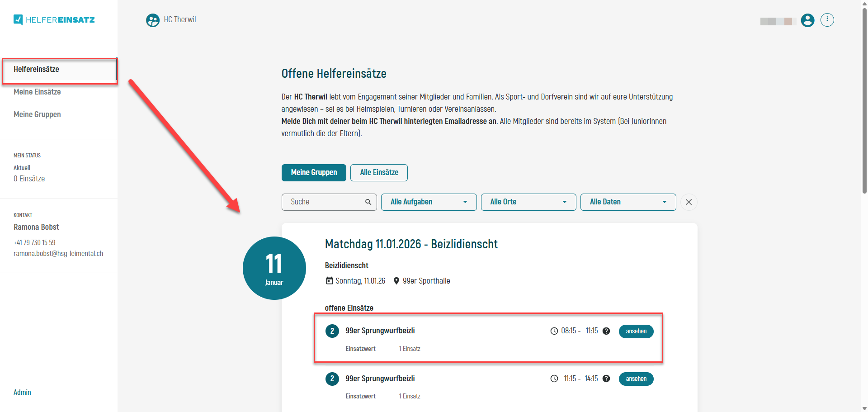
Task: Select Meine Einsätze in the sidebar
Action: (x=37, y=92)
